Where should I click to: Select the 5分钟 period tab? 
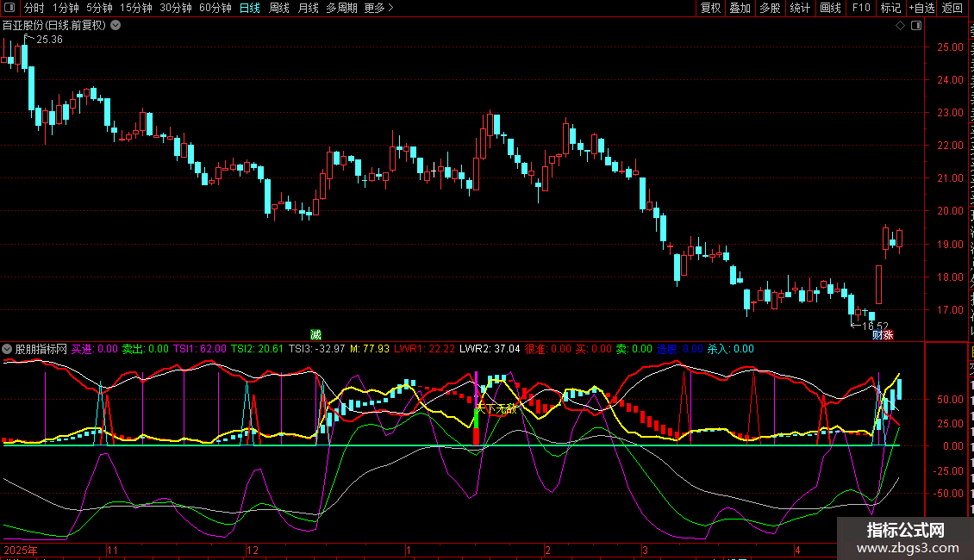[100, 9]
